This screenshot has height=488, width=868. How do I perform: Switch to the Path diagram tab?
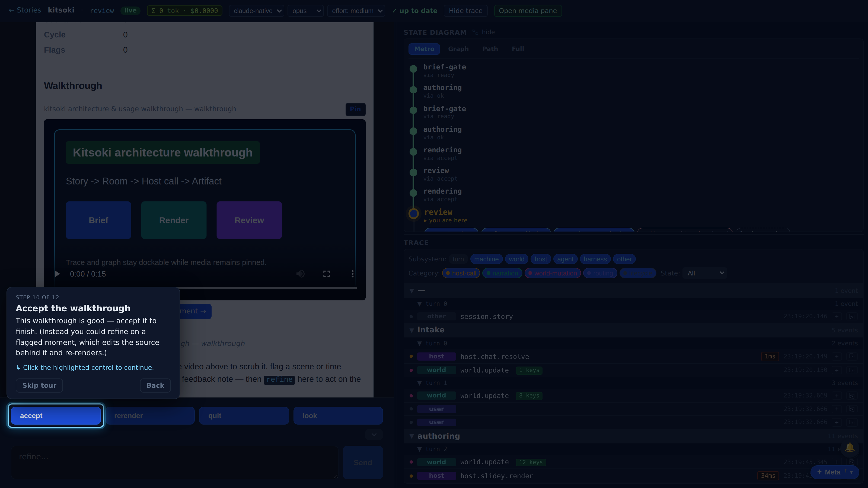pyautogui.click(x=490, y=49)
